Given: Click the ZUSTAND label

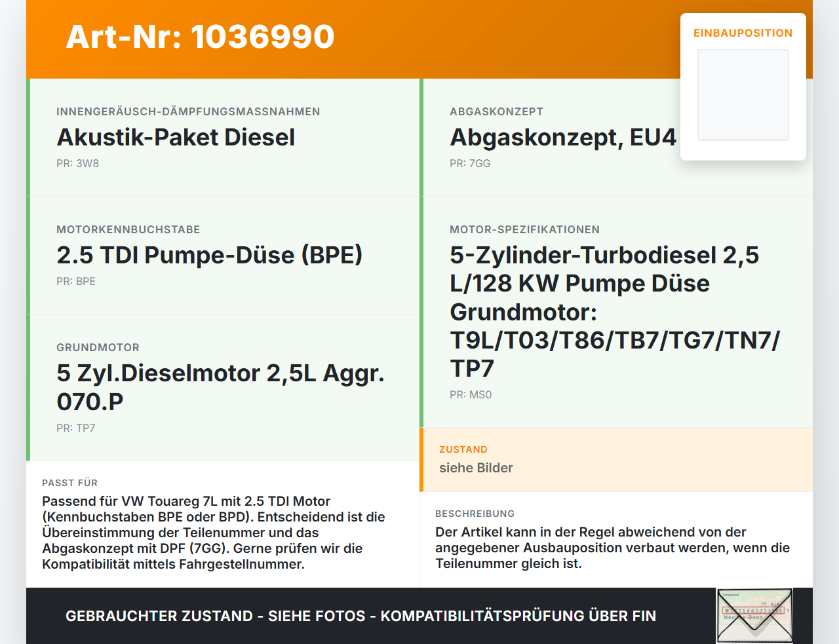Looking at the screenshot, I should coord(463,449).
